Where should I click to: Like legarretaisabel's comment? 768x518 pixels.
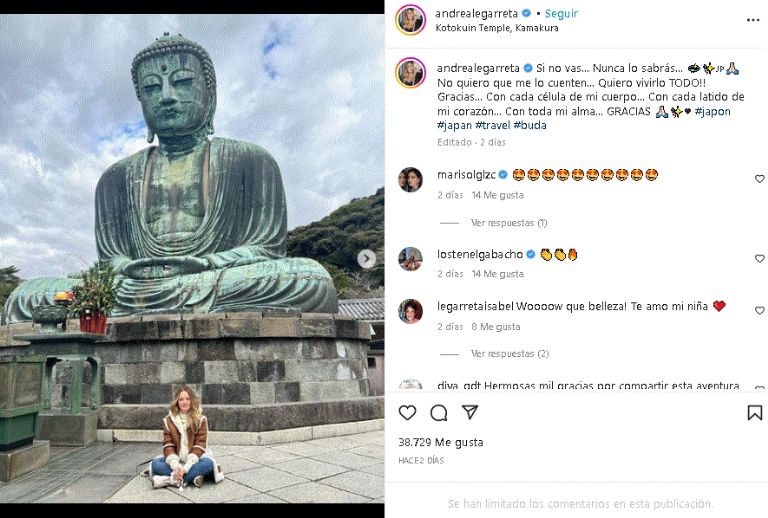click(x=759, y=311)
